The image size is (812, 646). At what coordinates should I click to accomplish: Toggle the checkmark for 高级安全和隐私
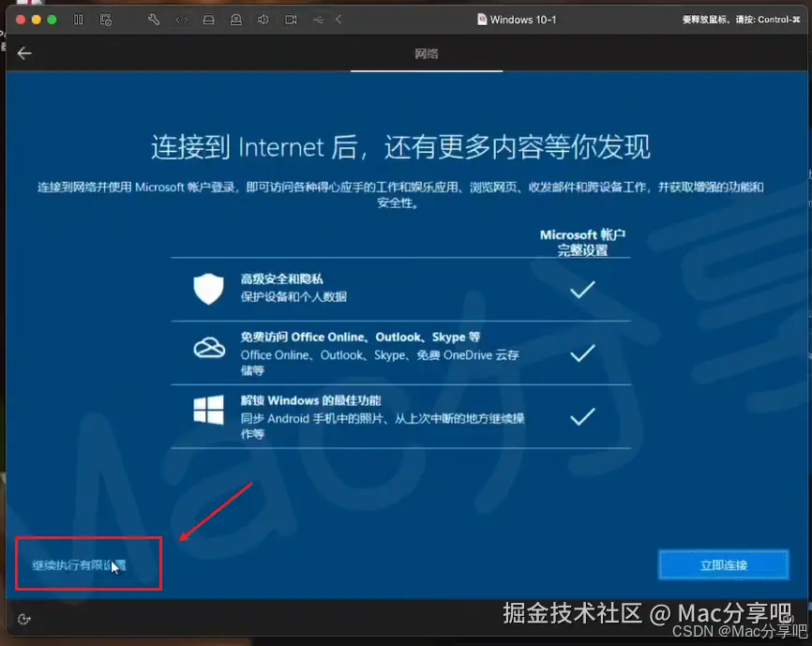[x=582, y=290]
